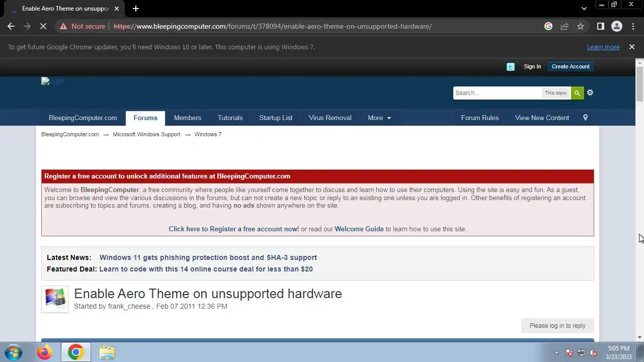The width and height of the screenshot is (644, 362).
Task: Open the Not secure site info
Action: [x=83, y=26]
